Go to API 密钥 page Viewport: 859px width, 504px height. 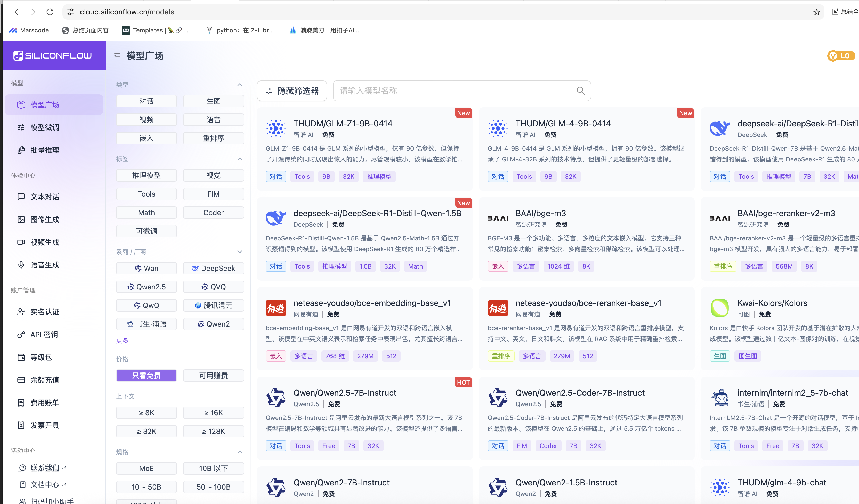[x=44, y=334]
